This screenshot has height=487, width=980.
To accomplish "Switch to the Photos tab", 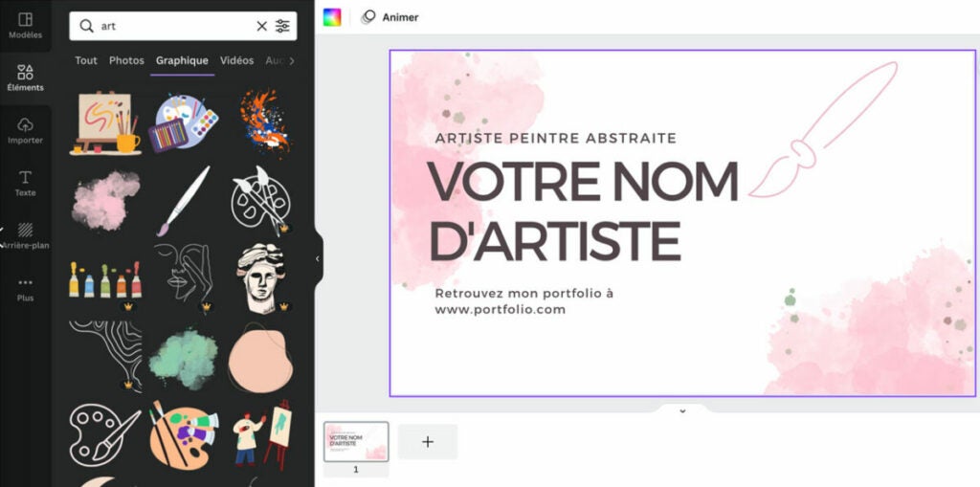I will pyautogui.click(x=126, y=60).
